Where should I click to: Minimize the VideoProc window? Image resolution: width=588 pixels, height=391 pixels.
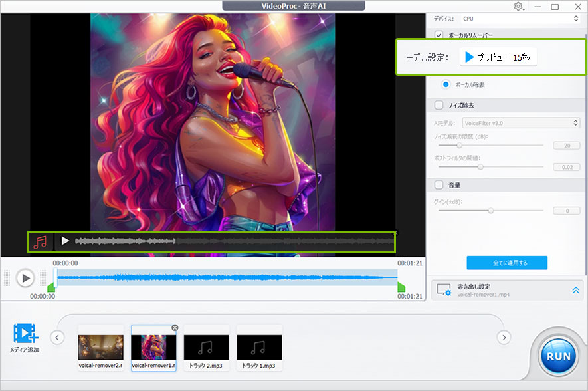[538, 7]
